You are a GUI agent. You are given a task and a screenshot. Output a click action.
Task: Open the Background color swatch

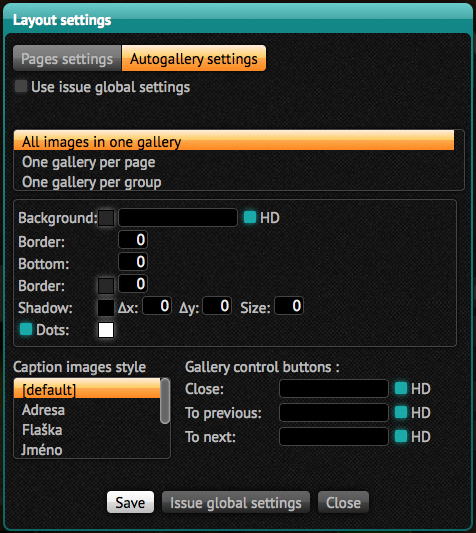pos(106,218)
